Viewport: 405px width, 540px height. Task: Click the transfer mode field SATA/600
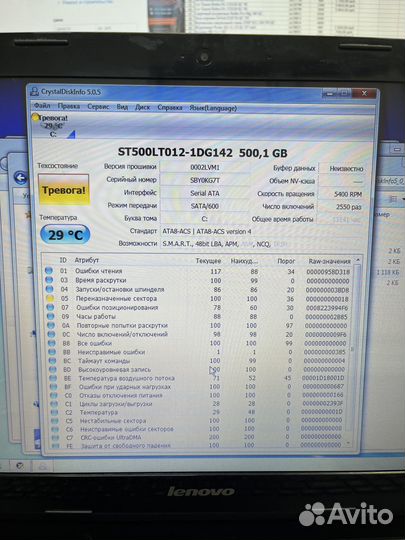point(205,206)
